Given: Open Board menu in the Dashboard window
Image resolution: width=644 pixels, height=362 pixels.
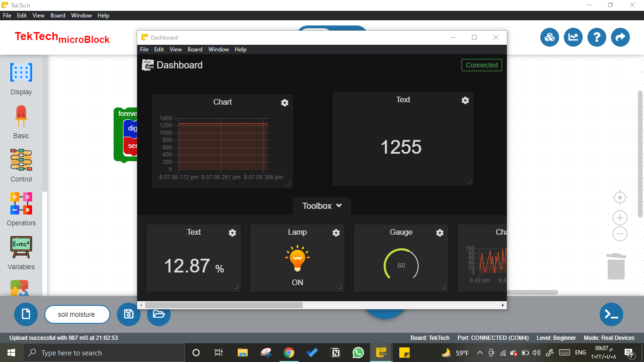Looking at the screenshot, I should tap(195, 49).
